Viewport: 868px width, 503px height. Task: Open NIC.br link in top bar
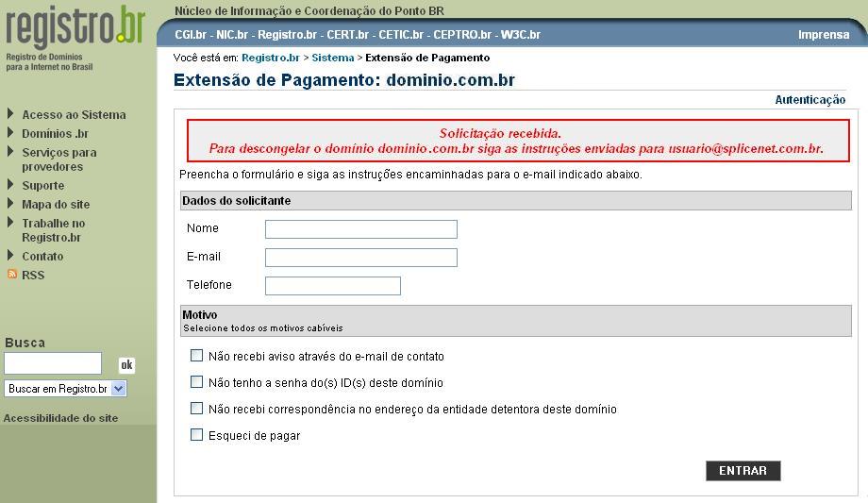(x=232, y=34)
